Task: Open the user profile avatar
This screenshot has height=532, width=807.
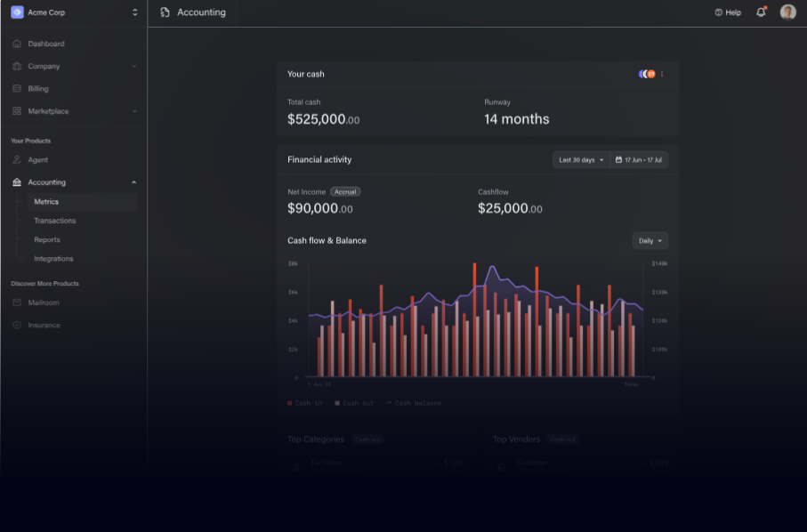Action: 788,12
